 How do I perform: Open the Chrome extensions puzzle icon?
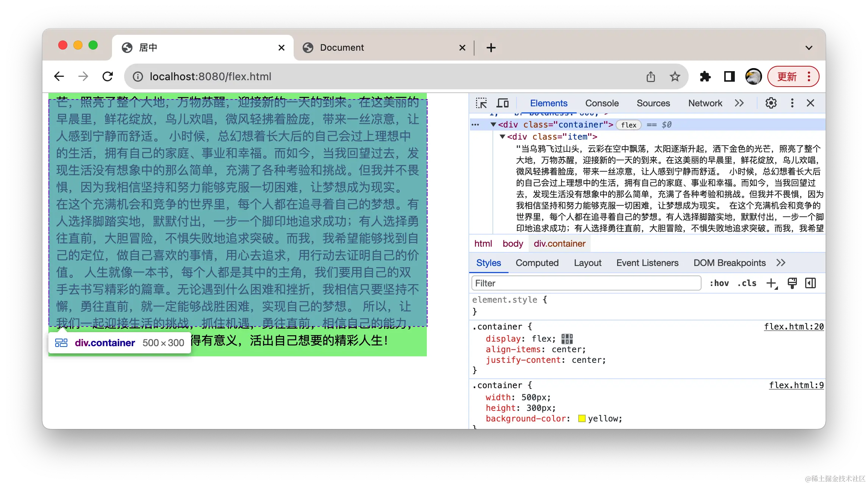tap(705, 77)
